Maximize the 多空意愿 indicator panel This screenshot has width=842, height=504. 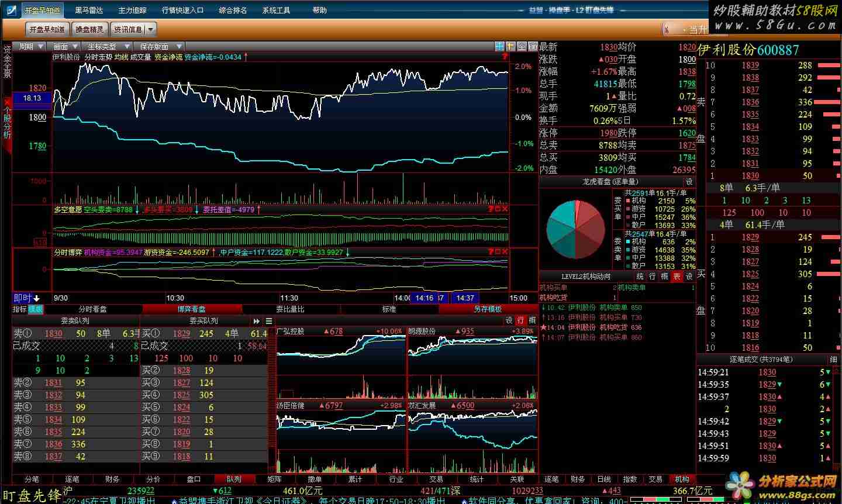498,209
